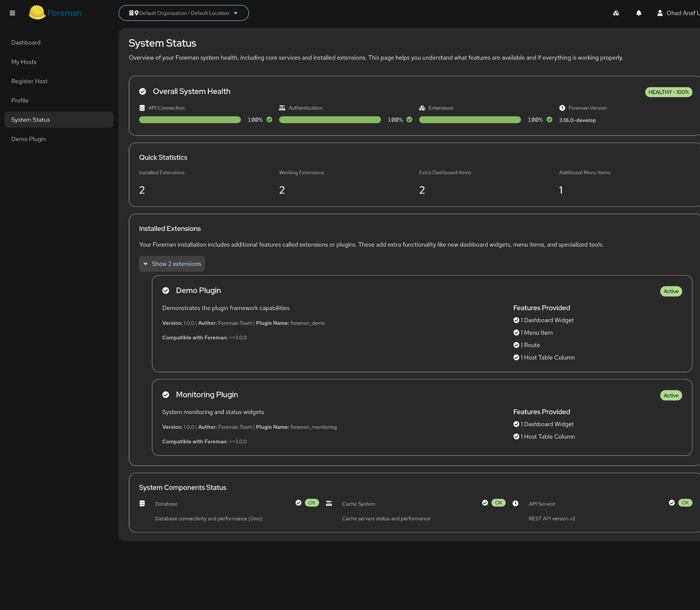Click the Demo Plugin title check icon

click(166, 291)
